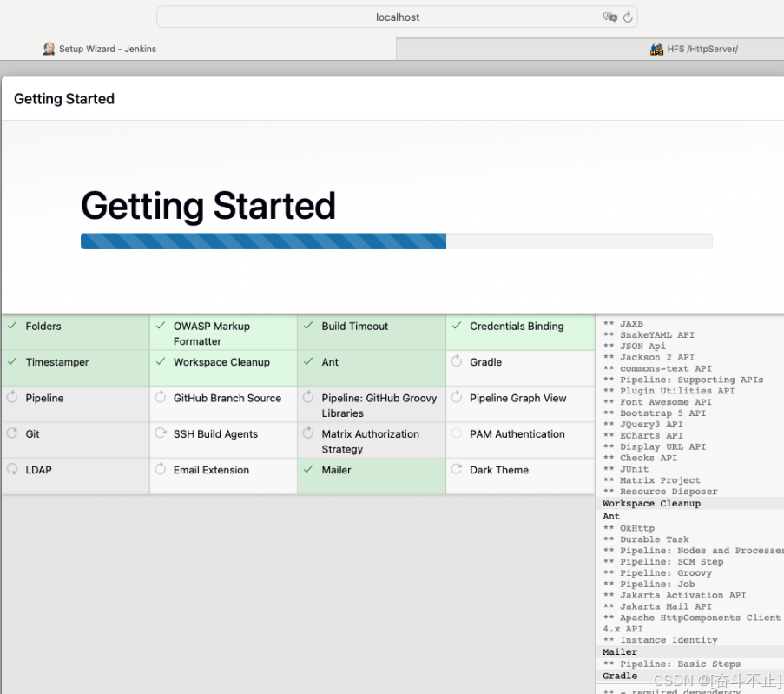Click the Dark Theme plugin name
Viewport: 784px width, 694px height.
click(499, 470)
